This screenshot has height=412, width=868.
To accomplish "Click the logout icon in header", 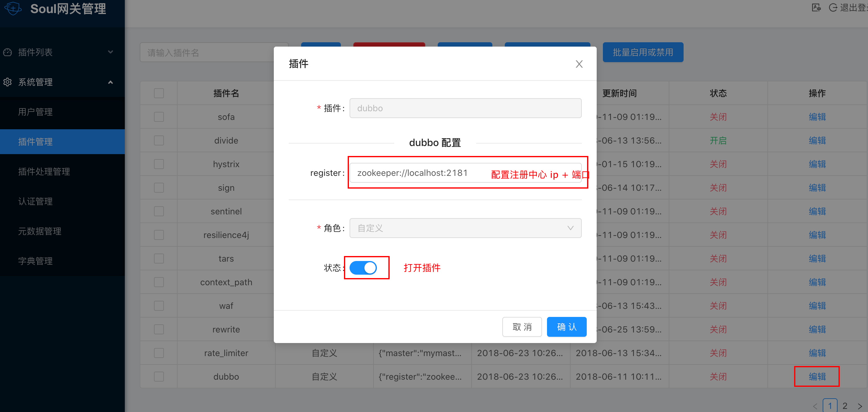I will [x=833, y=7].
